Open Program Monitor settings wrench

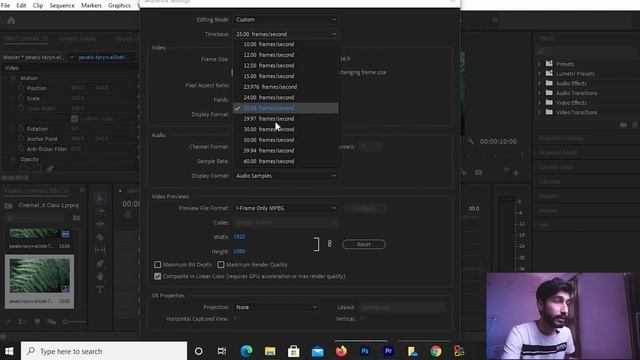click(471, 141)
